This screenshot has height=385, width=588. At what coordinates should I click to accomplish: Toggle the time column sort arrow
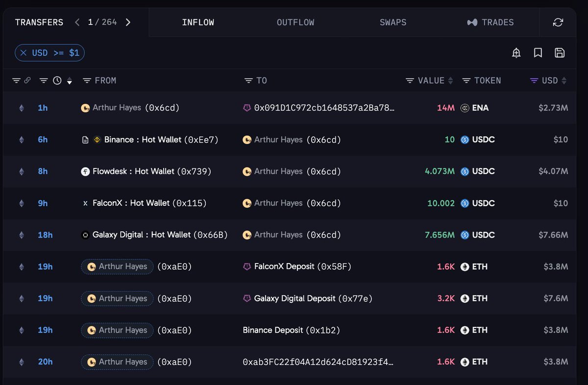(70, 81)
